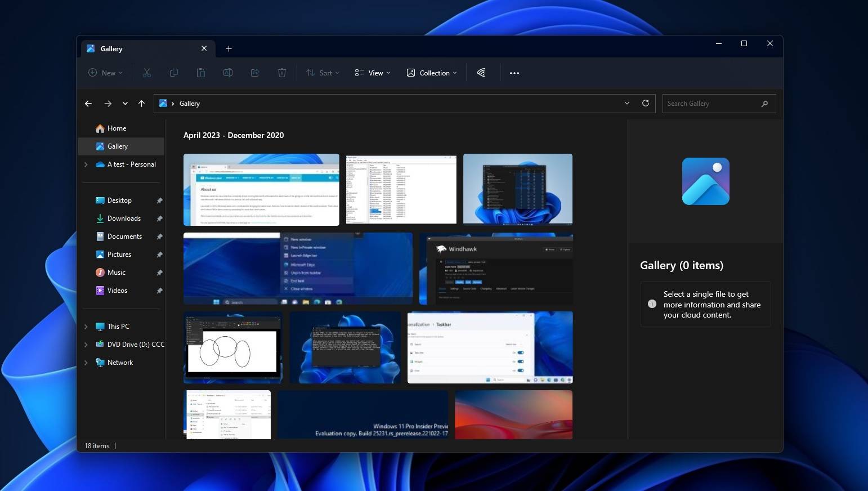This screenshot has width=868, height=491.
Task: Click the Share icon in the command bar
Action: [x=255, y=73]
